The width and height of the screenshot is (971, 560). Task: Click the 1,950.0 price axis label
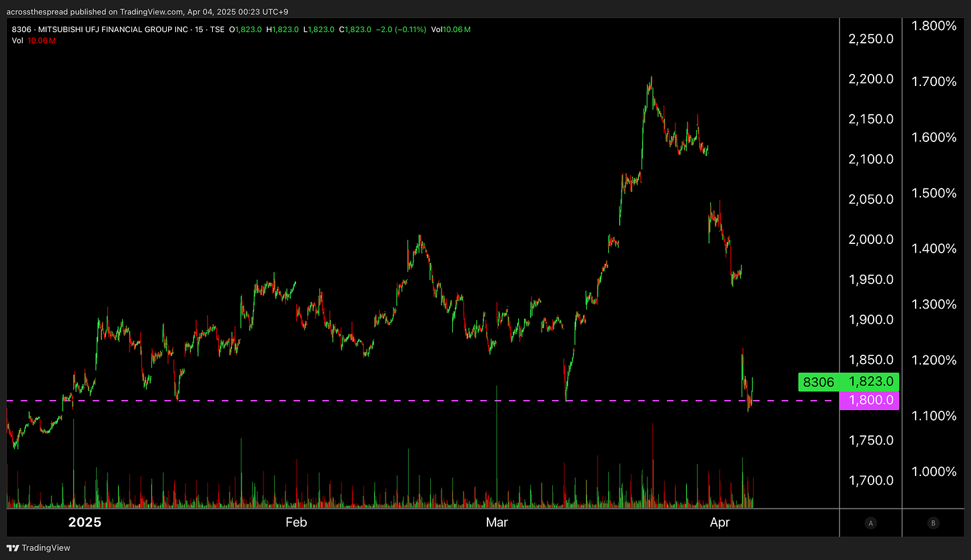(871, 279)
